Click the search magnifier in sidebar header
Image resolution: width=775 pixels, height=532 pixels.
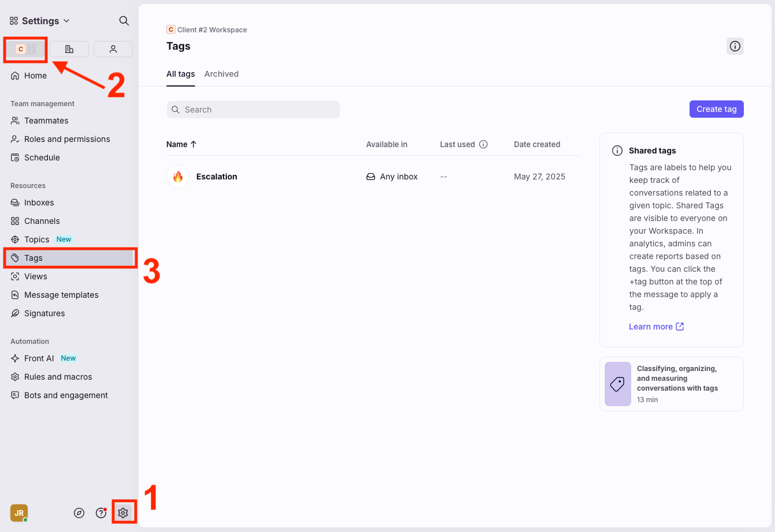coord(124,21)
